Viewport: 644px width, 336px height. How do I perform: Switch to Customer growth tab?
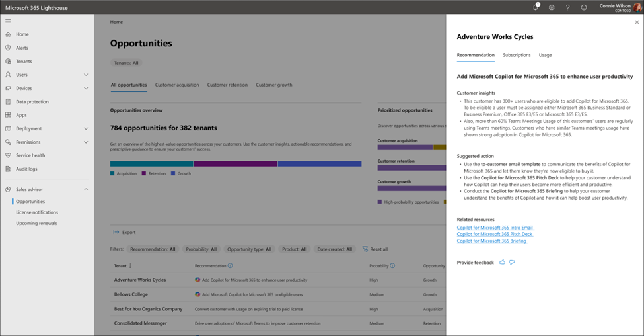pos(274,85)
